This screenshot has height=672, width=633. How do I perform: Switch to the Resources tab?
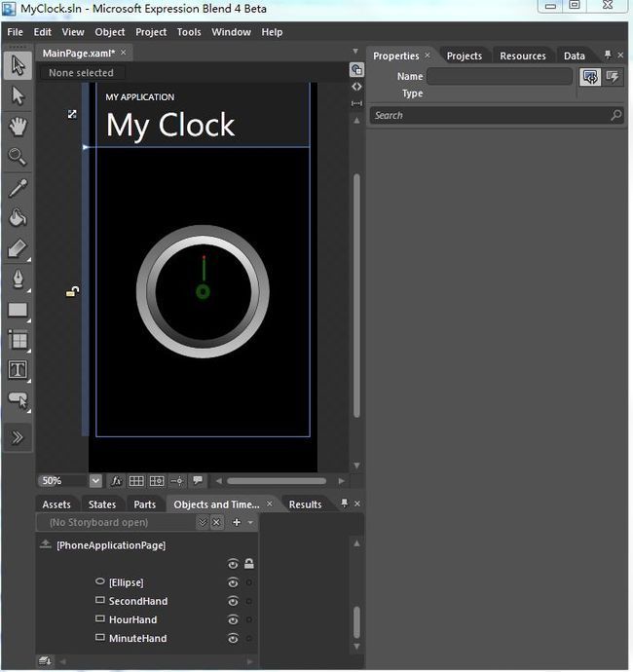[x=522, y=56]
